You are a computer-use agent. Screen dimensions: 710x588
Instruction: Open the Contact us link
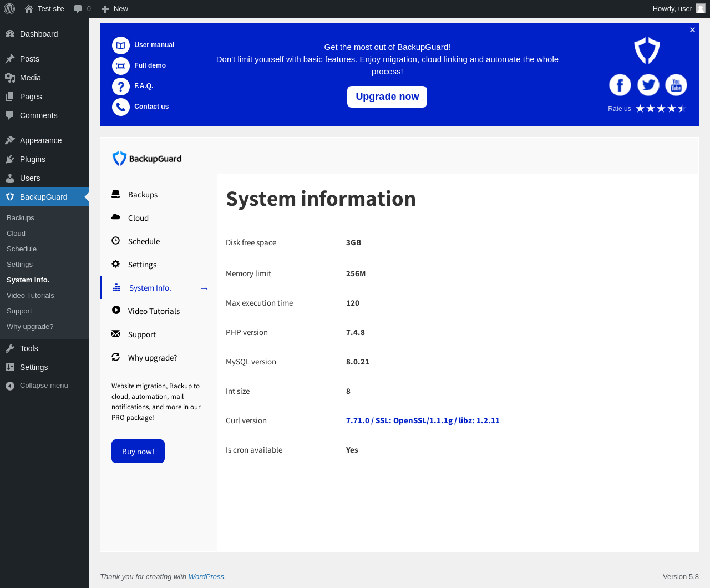[151, 107]
